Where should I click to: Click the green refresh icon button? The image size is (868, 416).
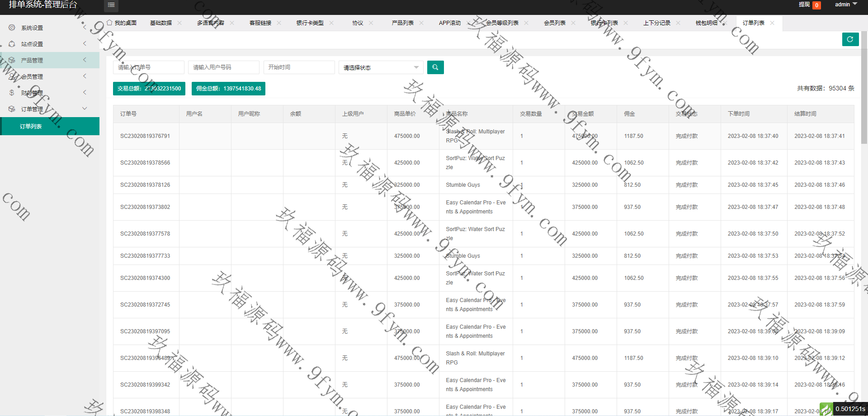click(x=850, y=39)
